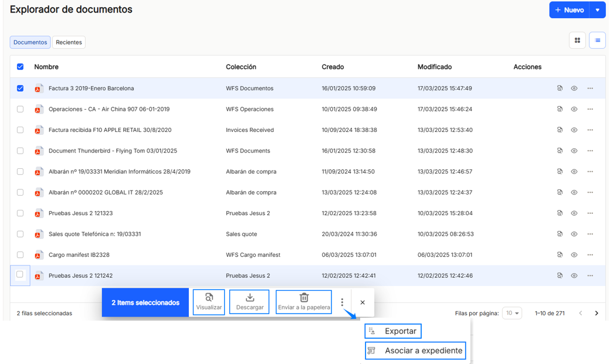
Task: Open more actions for Albarán Meridian Informáticos row
Action: click(x=590, y=172)
